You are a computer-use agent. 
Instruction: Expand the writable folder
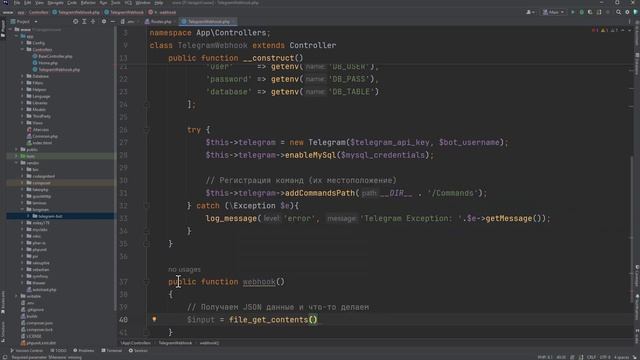pyautogui.click(x=17, y=296)
